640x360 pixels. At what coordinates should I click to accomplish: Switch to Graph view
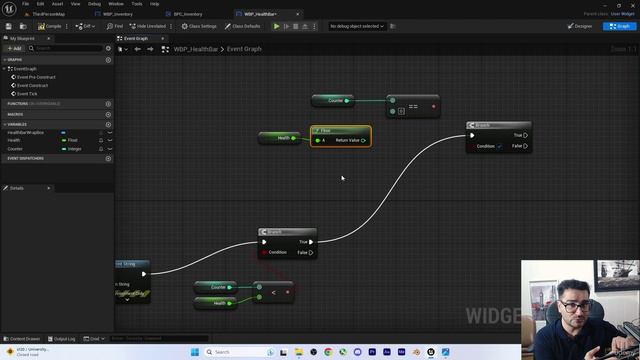click(619, 26)
